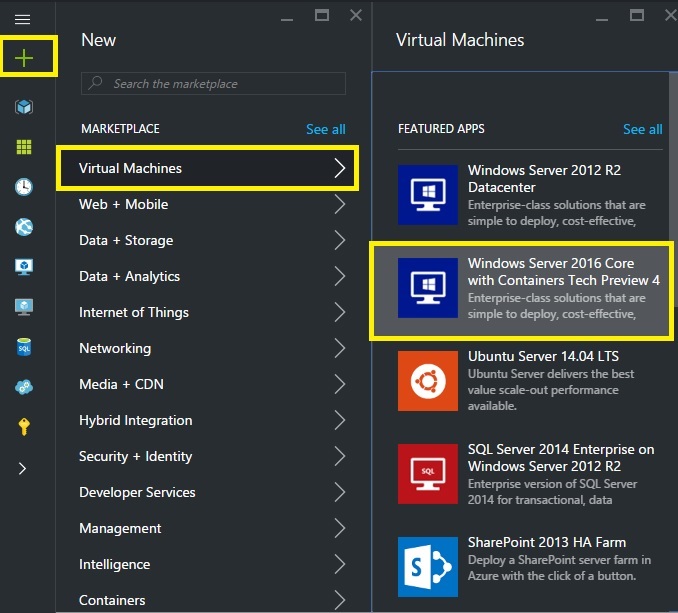Open the hamburger menu in the sidebar
Viewport: 678px width, 613px height.
[22, 19]
